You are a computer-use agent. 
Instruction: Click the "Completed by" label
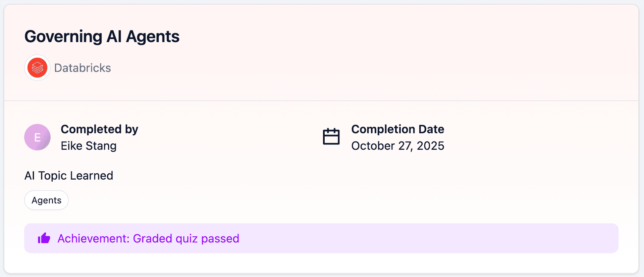coord(99,129)
